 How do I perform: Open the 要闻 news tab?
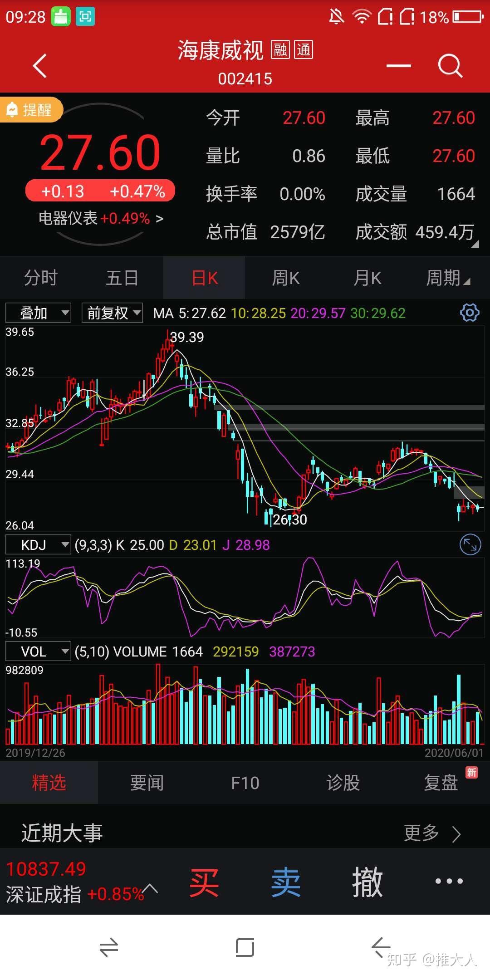pos(147,783)
